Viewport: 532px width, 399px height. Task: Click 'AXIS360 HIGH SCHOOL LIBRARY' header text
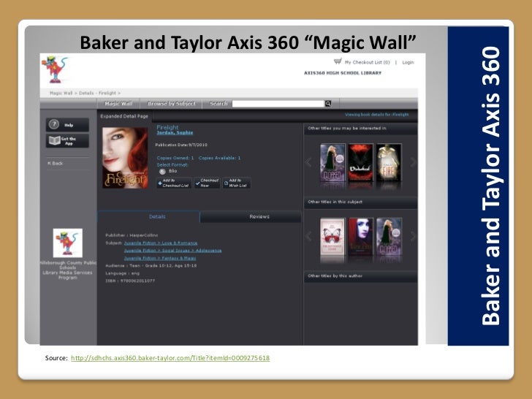tap(343, 73)
